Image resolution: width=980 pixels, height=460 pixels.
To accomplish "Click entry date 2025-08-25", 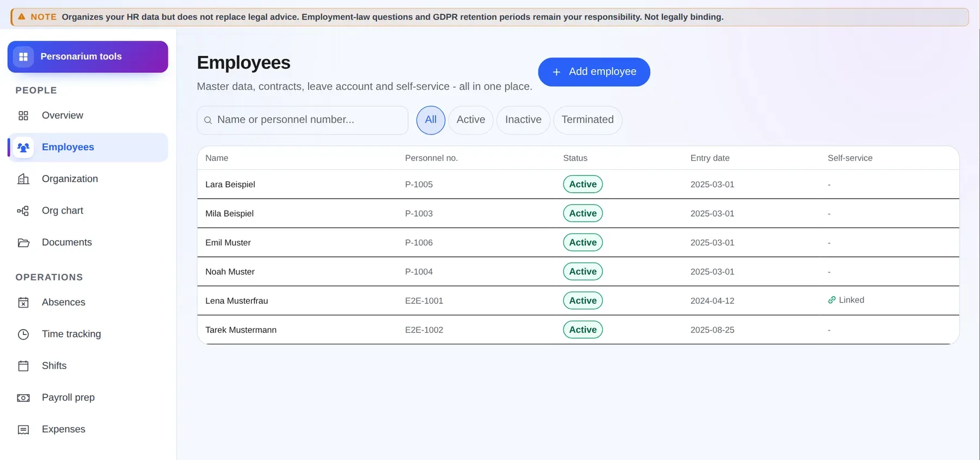I will [x=712, y=330].
